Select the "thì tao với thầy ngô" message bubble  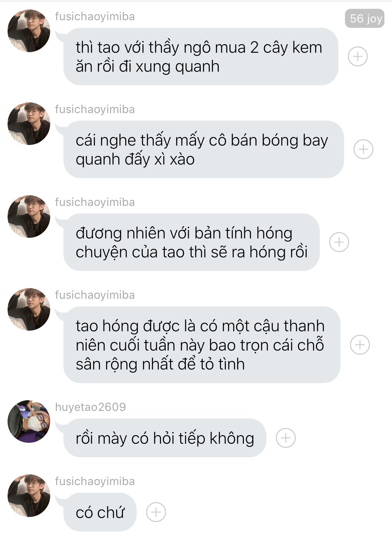pyautogui.click(x=201, y=57)
